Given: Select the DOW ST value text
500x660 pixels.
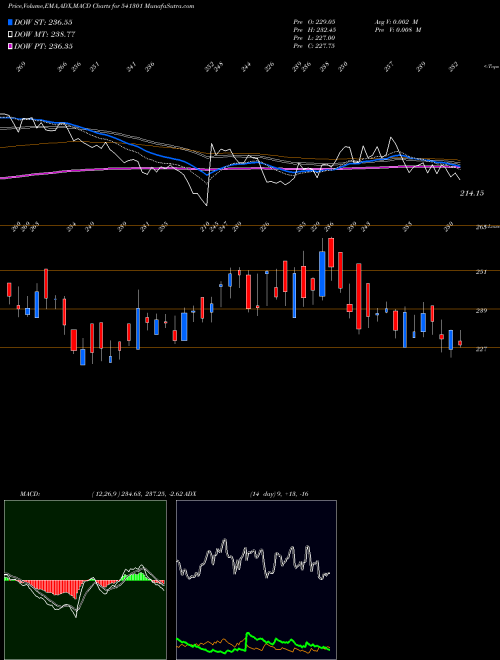Looking at the screenshot, I should (x=61, y=22).
